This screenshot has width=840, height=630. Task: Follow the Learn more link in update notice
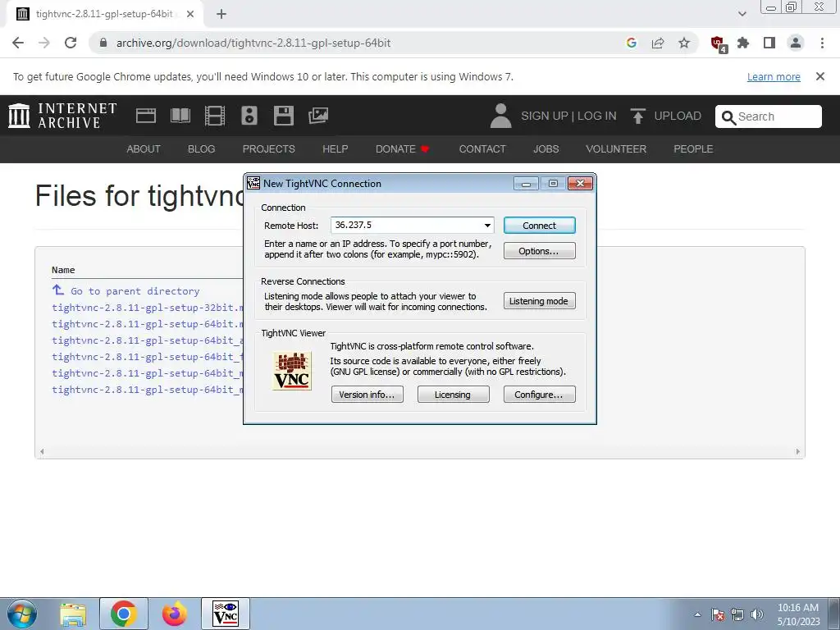[774, 76]
